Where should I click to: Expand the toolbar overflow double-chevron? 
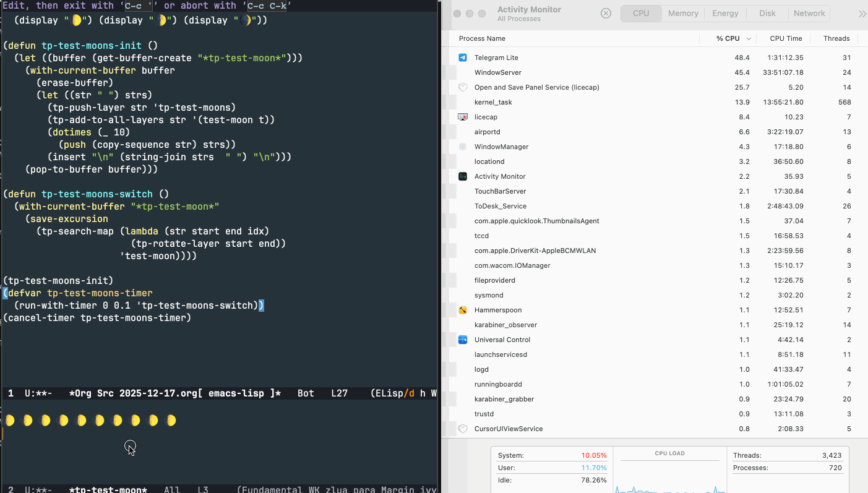coord(862,14)
